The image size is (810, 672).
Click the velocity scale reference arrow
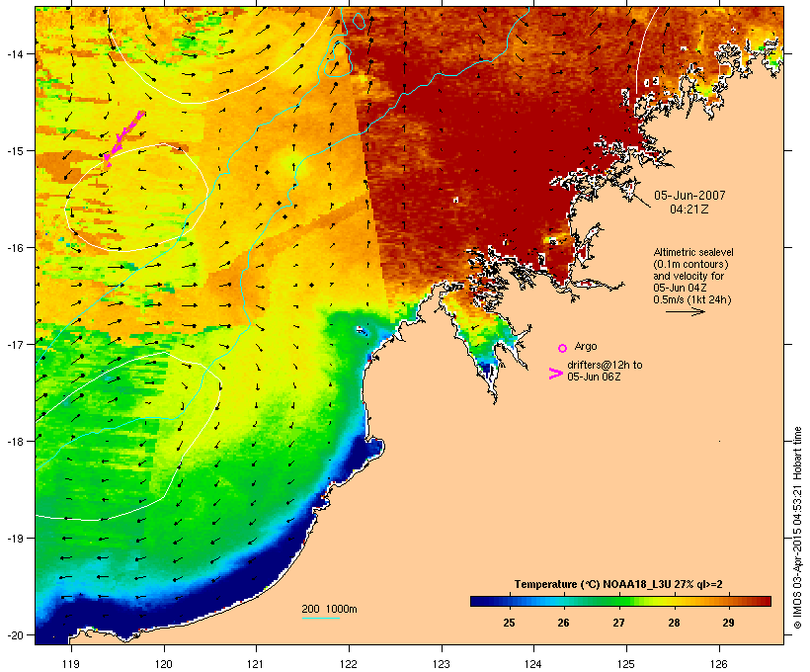(x=685, y=311)
